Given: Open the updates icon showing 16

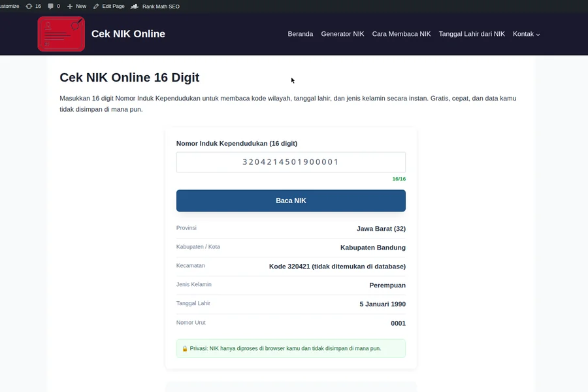Looking at the screenshot, I should [x=29, y=7].
